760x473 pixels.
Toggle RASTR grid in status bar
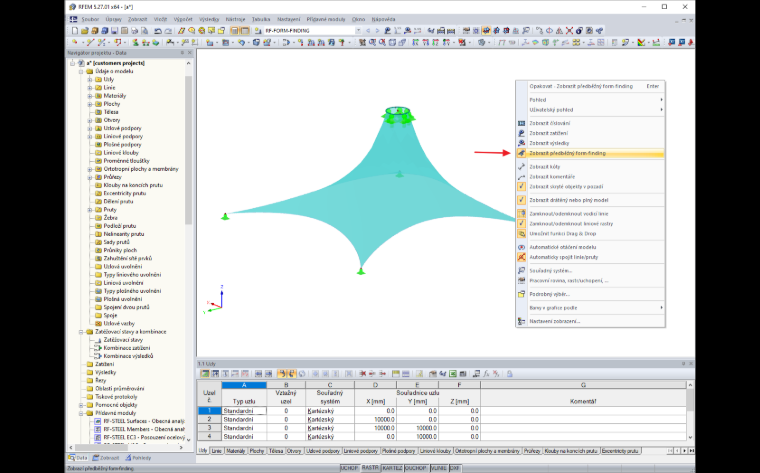click(x=370, y=468)
